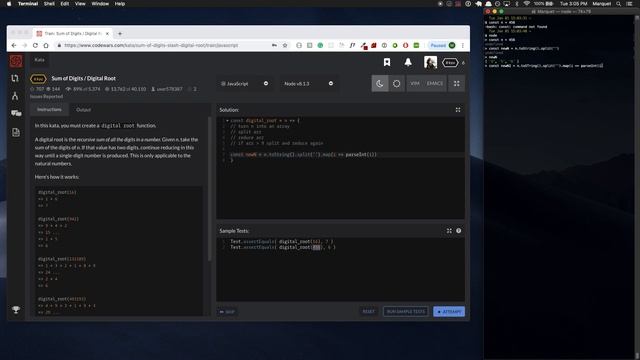Click the bookmark icon in Codewars header

[387, 62]
